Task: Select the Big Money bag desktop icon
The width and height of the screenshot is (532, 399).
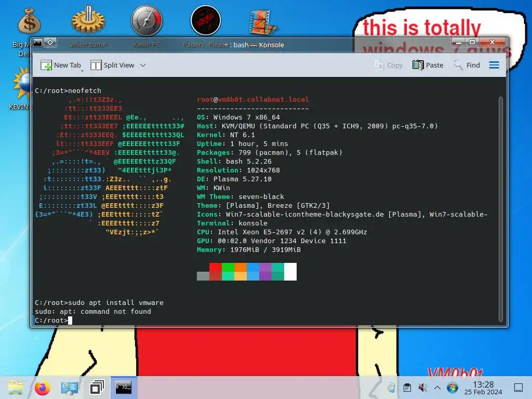Action: pos(29,21)
